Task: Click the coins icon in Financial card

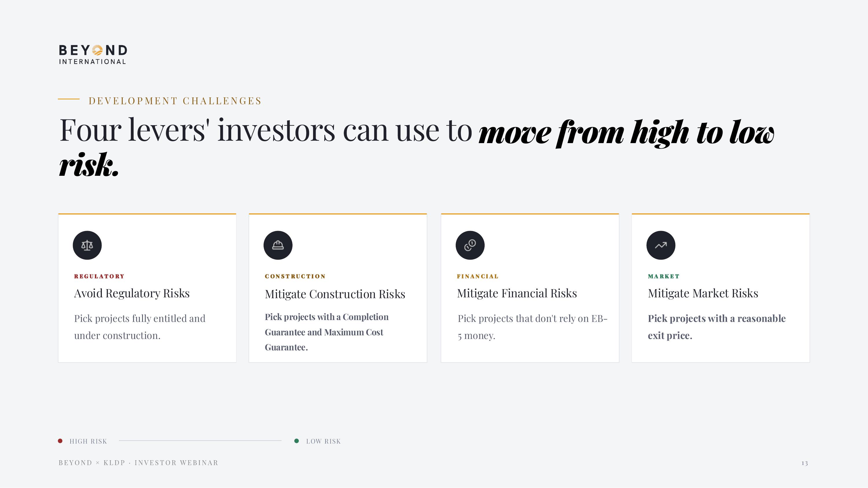Action: click(470, 245)
